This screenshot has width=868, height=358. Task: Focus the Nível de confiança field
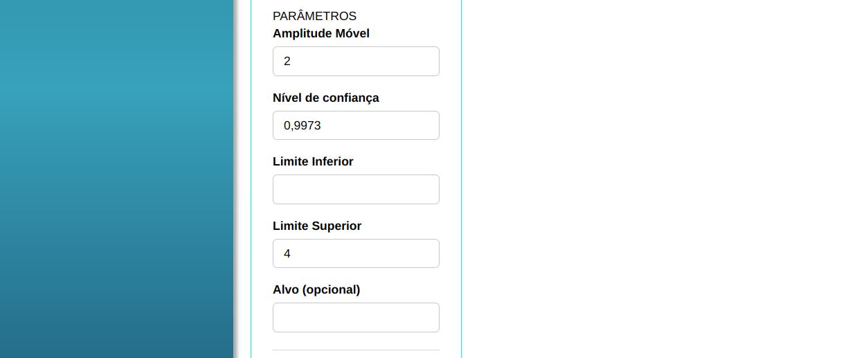(356, 125)
